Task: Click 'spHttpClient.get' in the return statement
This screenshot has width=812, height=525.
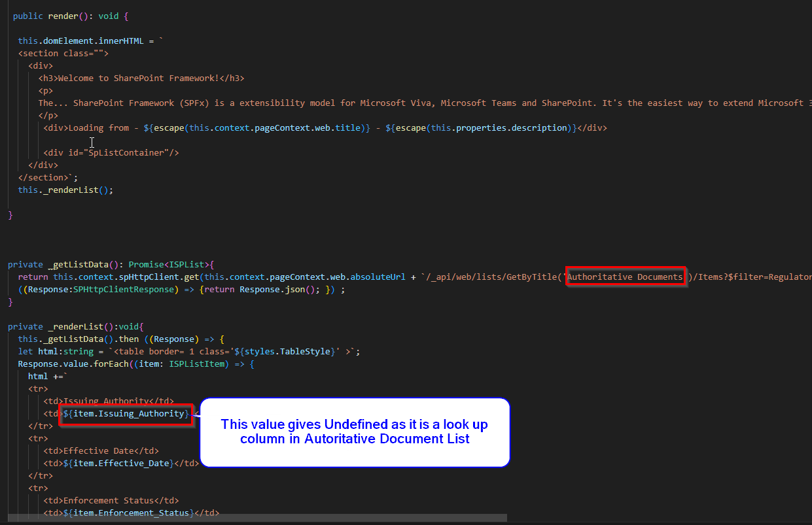Action: pos(159,277)
